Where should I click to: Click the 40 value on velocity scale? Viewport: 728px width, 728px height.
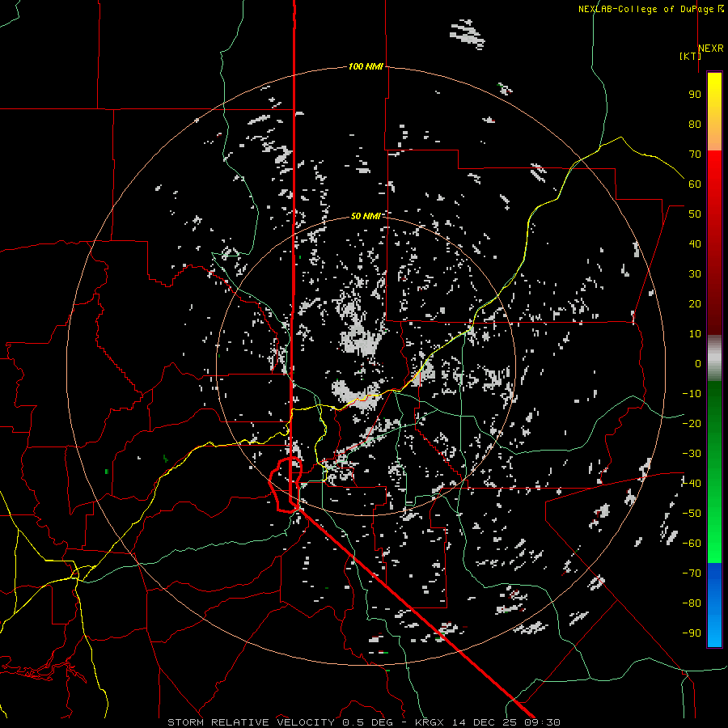[695, 244]
